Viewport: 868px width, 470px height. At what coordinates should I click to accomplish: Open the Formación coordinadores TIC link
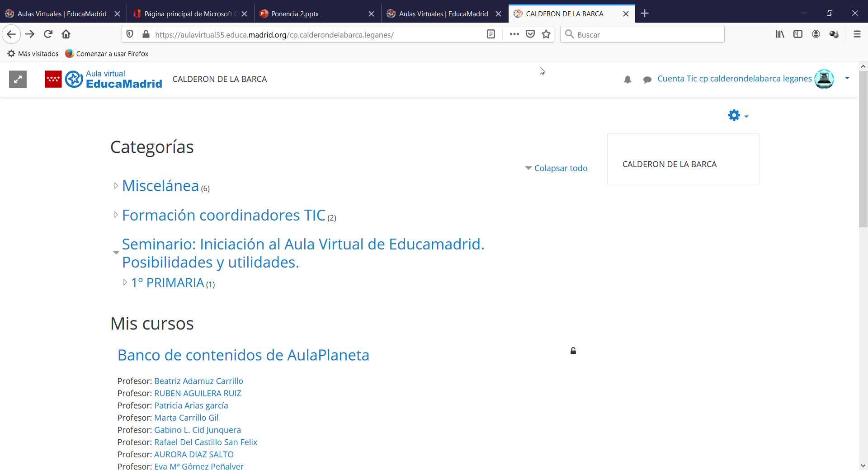point(224,215)
